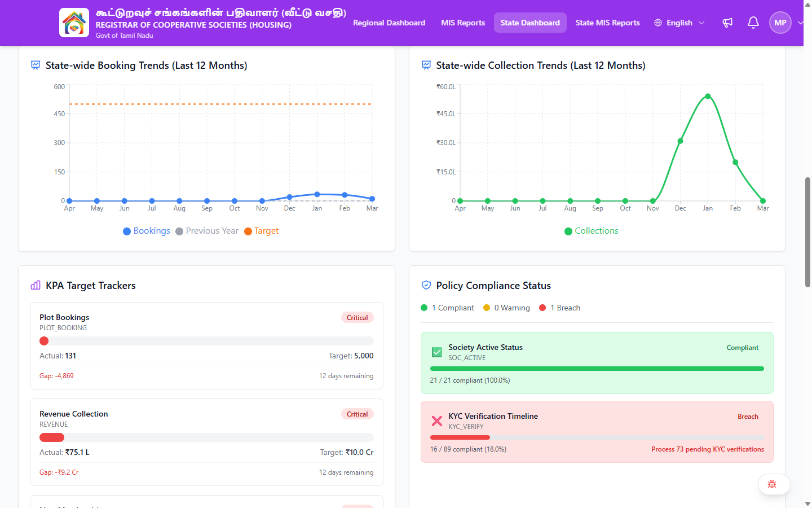Click the Jan peak point on Collections chart
Screen dimensions: 812x508
(708, 96)
